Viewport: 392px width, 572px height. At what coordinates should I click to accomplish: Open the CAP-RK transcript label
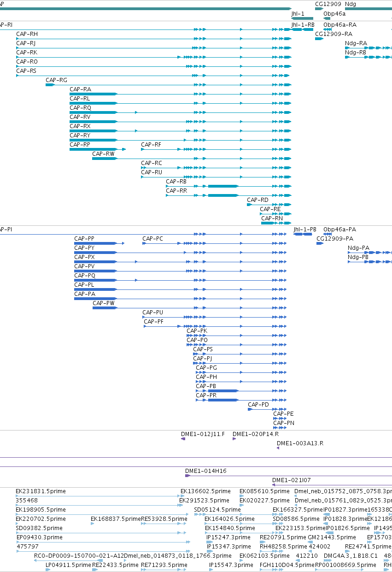[x=27, y=53]
